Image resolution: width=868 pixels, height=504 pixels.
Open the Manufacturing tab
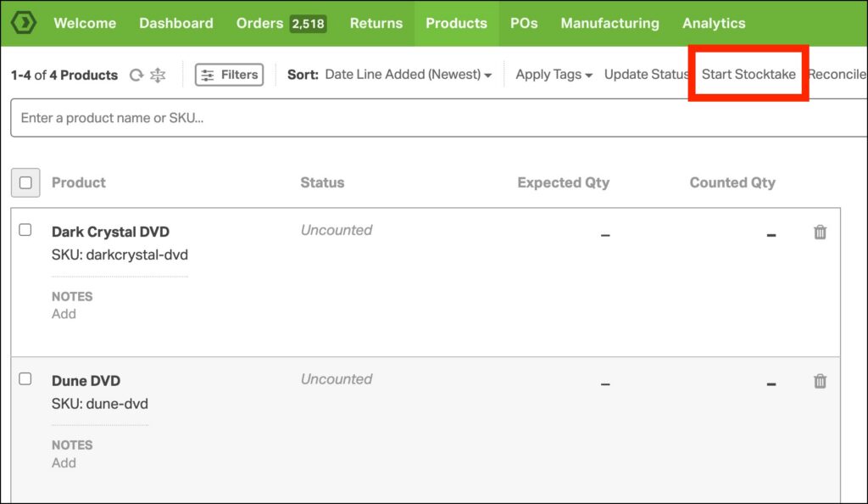609,23
